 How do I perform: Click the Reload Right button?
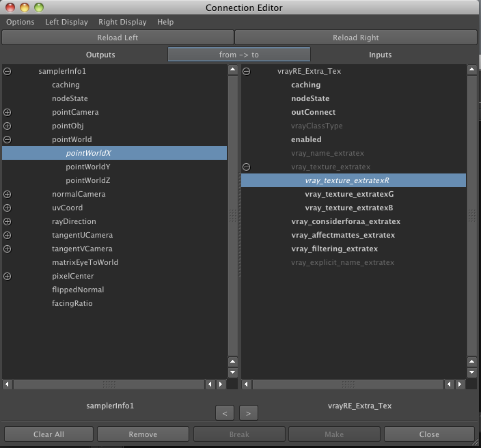(356, 38)
